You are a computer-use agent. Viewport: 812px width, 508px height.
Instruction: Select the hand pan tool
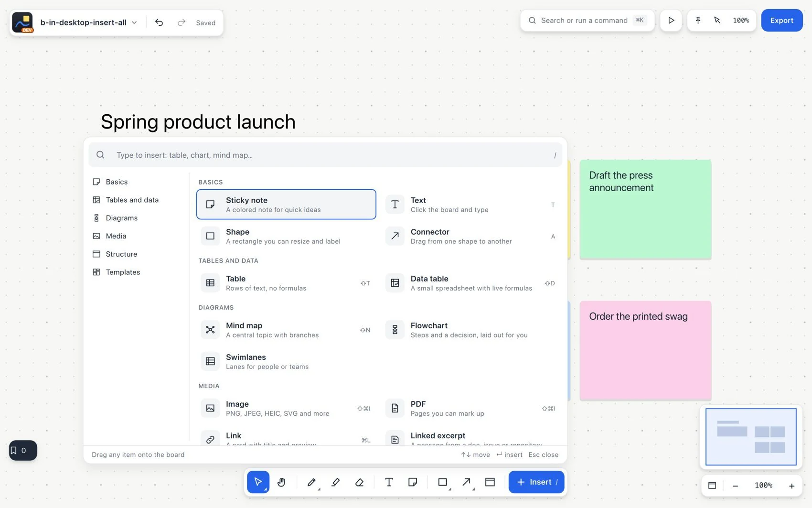tap(281, 482)
